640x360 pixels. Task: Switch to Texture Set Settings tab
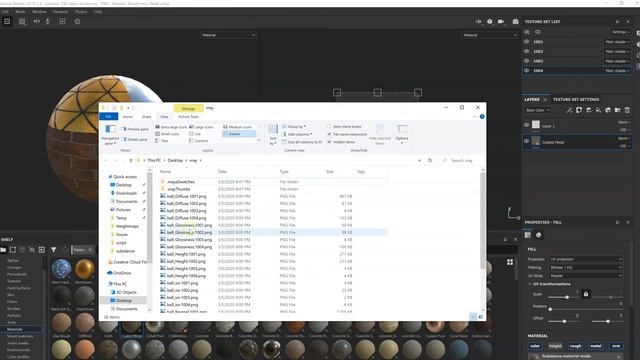tap(576, 99)
